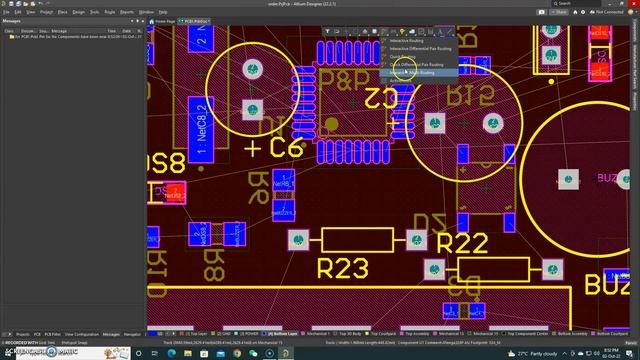Select Quick Routing menu entry
This screenshot has width=640, height=360.
[x=419, y=57]
